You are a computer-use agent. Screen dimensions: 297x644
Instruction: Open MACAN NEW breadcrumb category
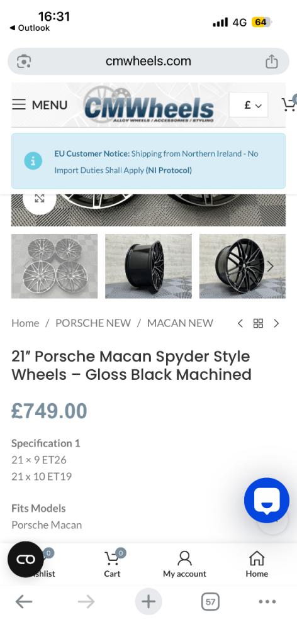[180, 323]
